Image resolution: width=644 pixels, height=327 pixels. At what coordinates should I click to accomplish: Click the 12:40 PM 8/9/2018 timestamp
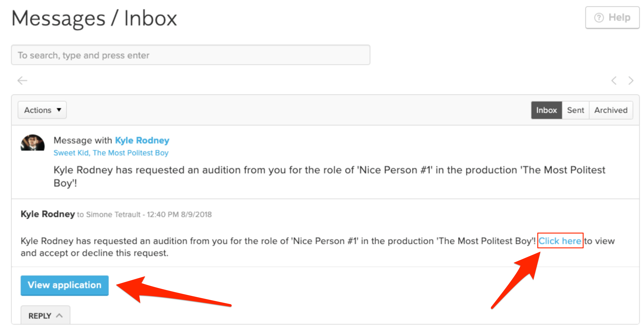179,215
